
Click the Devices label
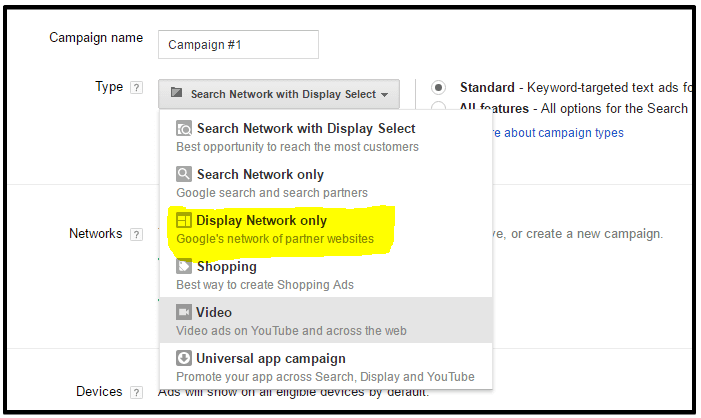point(99,391)
